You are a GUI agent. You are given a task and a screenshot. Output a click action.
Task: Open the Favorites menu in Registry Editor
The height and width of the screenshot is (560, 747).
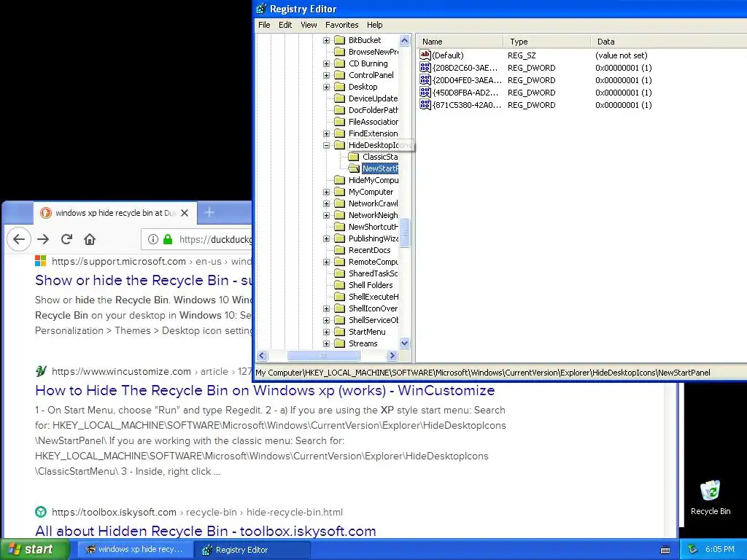tap(341, 25)
